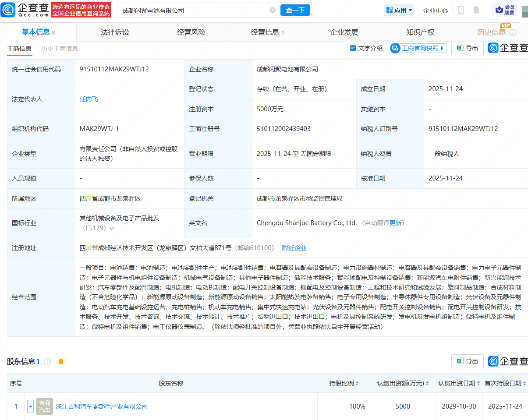The image size is (528, 420).
Task: Open the 应用 dropdown arrow
Action: [410, 10]
